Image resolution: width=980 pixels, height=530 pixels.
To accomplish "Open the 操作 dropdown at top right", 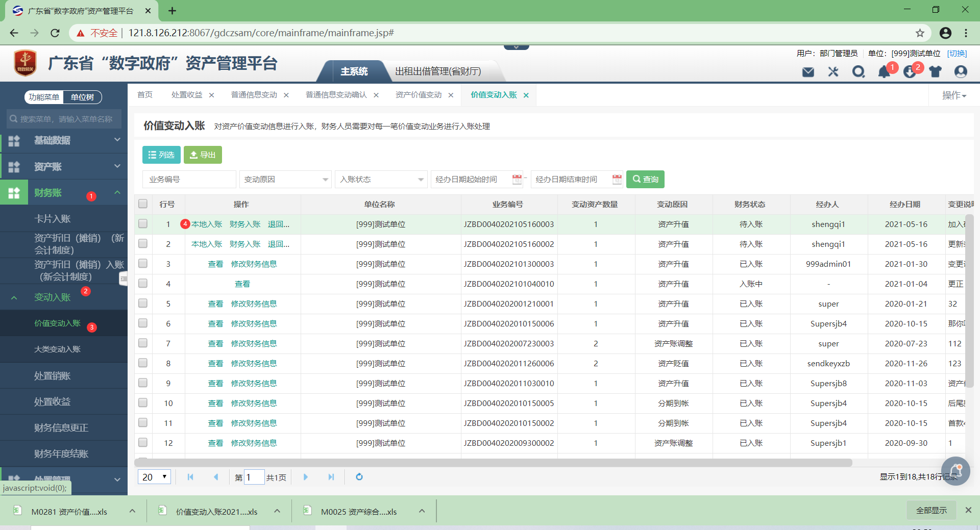I will (x=953, y=95).
